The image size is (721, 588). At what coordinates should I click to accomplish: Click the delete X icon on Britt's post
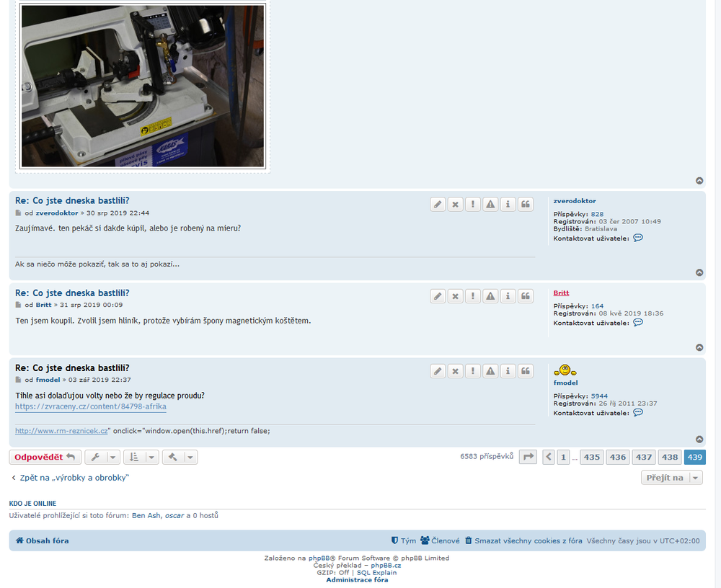click(455, 296)
